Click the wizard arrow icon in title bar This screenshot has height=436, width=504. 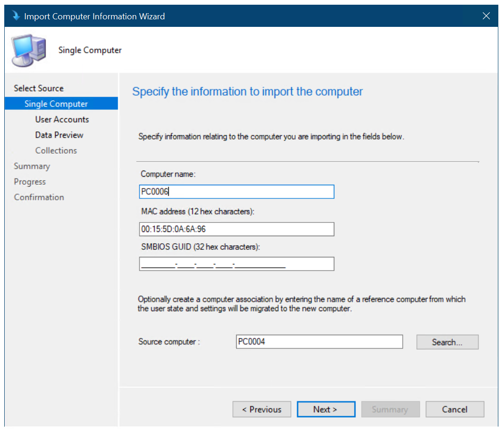pyautogui.click(x=17, y=16)
